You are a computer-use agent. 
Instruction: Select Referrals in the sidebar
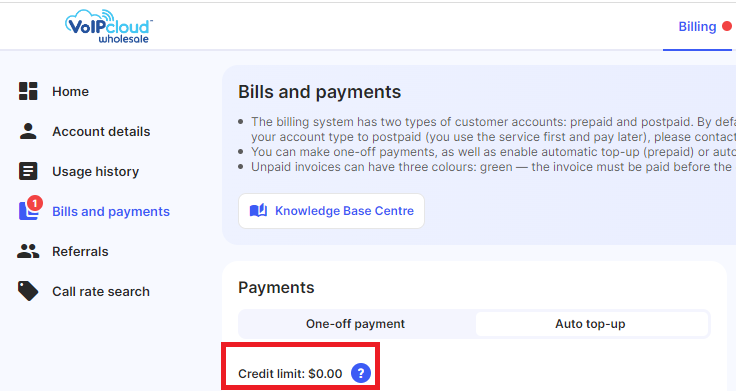click(x=80, y=252)
